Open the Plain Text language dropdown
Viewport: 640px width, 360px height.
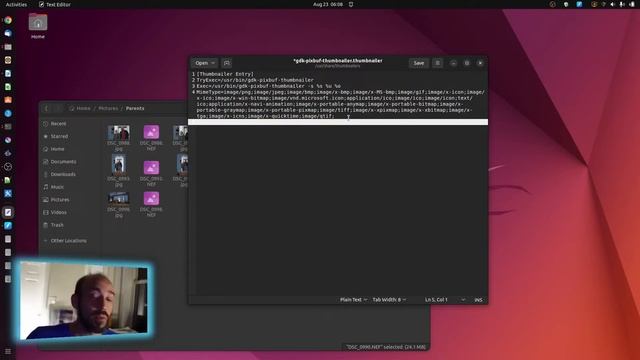pyautogui.click(x=353, y=300)
